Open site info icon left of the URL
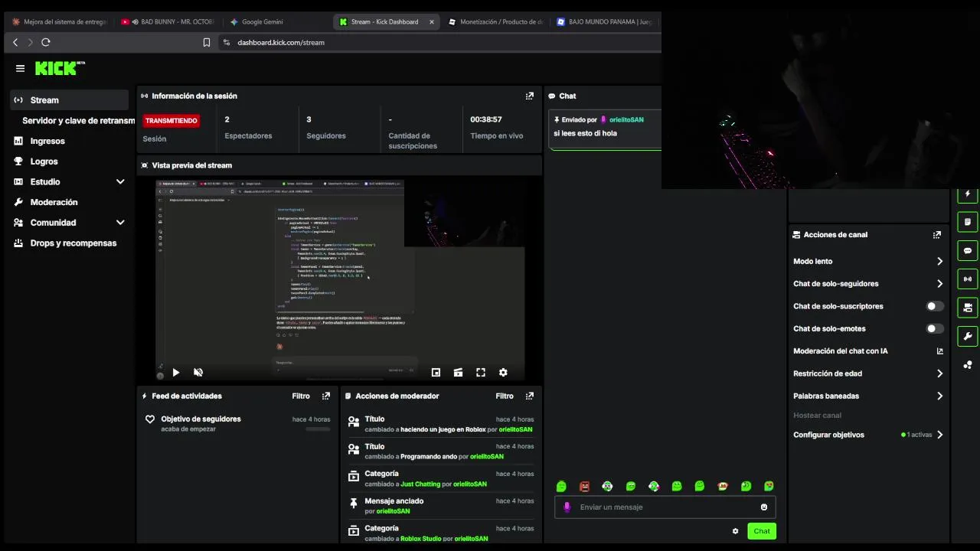The width and height of the screenshot is (980, 551). coord(226,42)
